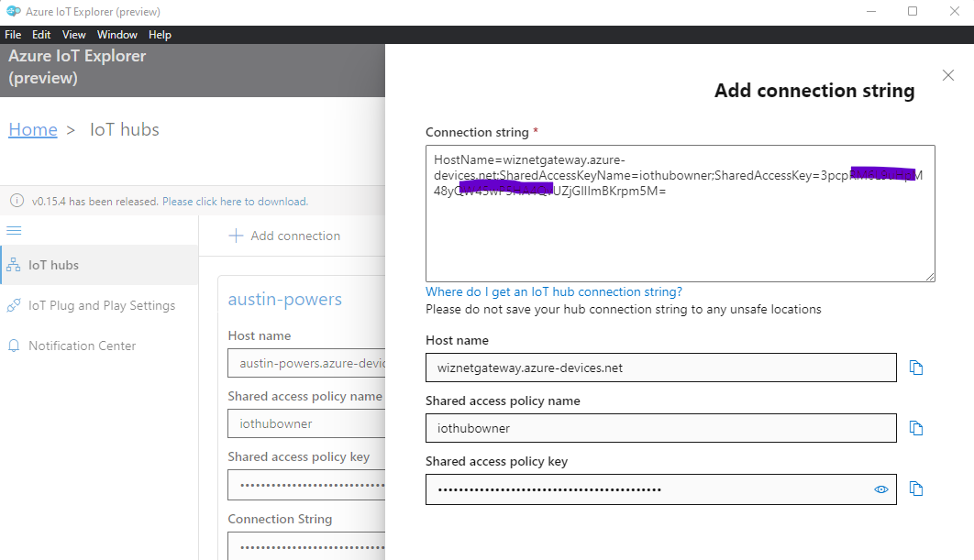Click austin-powers Shared access policy name field
Viewport: 974px width, 560px height.
pyautogui.click(x=307, y=423)
